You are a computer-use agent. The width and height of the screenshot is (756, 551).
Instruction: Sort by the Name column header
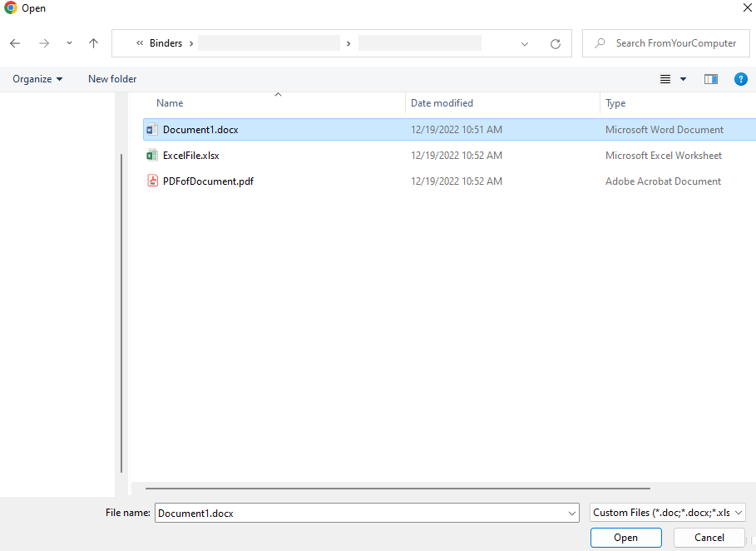point(170,103)
